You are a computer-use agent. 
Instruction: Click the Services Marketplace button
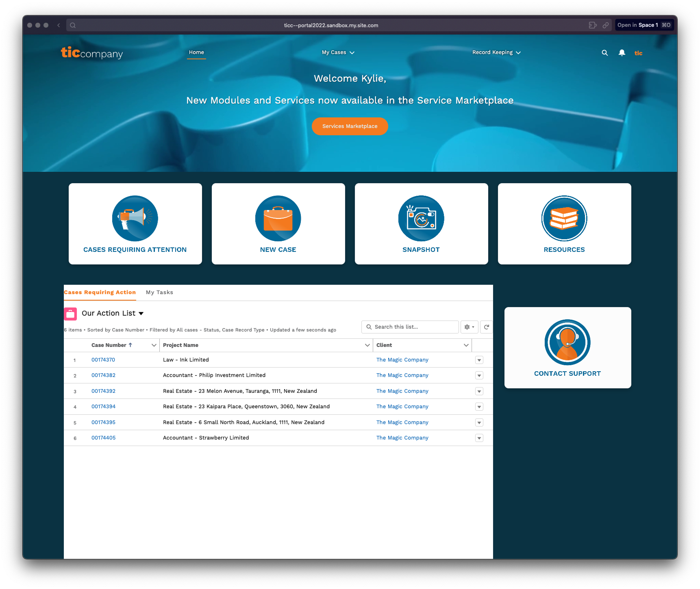(350, 126)
